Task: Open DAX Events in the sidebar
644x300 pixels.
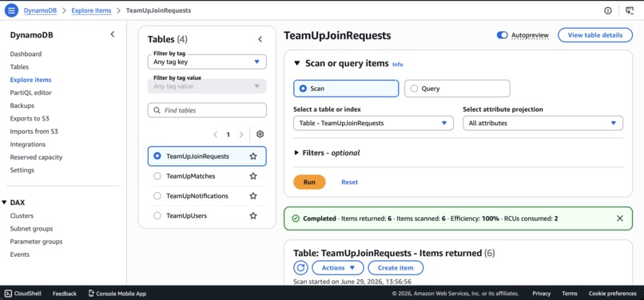Action: 20,255
